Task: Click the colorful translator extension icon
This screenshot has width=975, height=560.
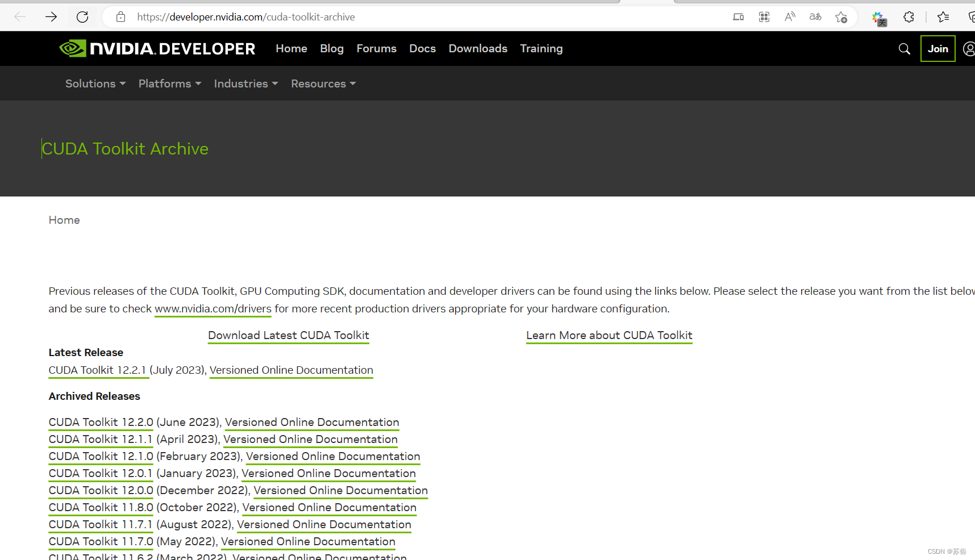Action: (x=878, y=19)
